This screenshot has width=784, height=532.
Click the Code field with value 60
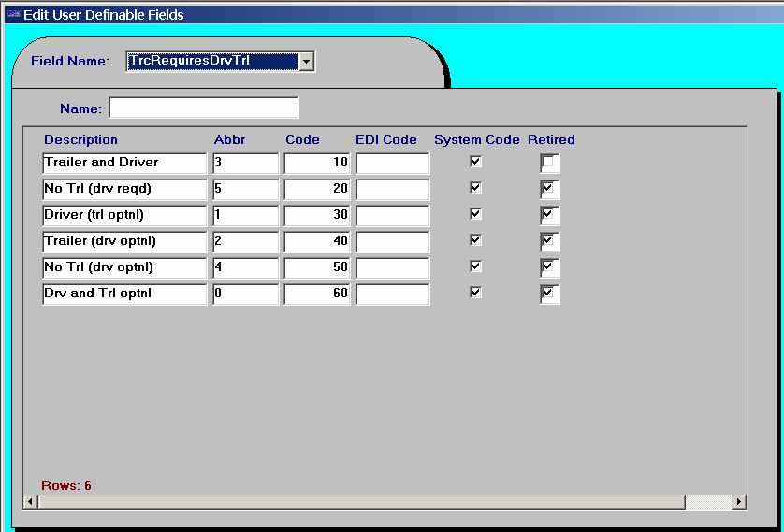(x=316, y=295)
